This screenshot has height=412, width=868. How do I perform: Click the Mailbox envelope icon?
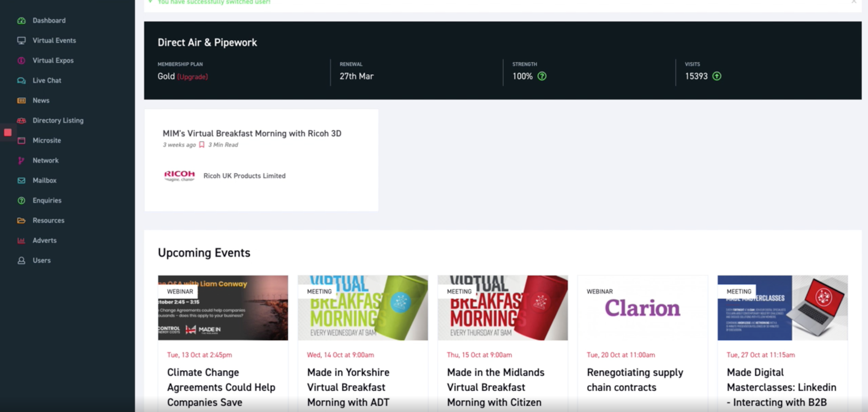tap(21, 181)
